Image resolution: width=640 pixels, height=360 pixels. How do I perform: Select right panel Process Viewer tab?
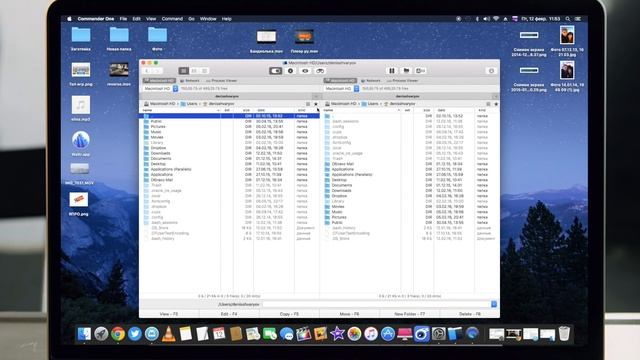402,80
